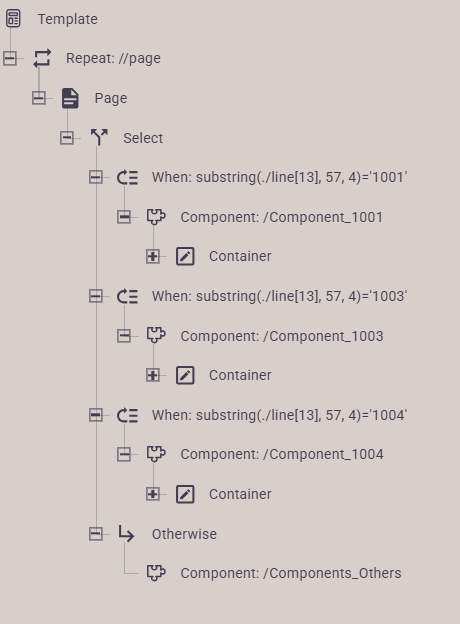Collapse the Select node
Screen dimensions: 460x624
pos(67,138)
